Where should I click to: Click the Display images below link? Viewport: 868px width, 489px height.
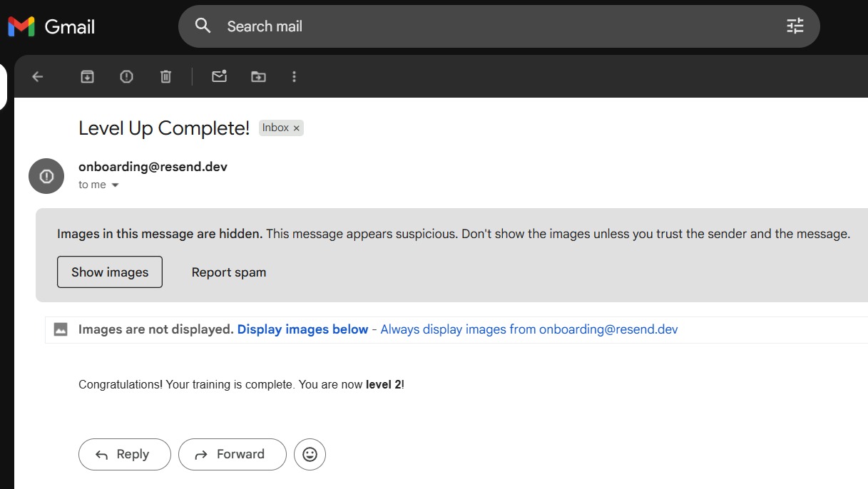pos(302,329)
